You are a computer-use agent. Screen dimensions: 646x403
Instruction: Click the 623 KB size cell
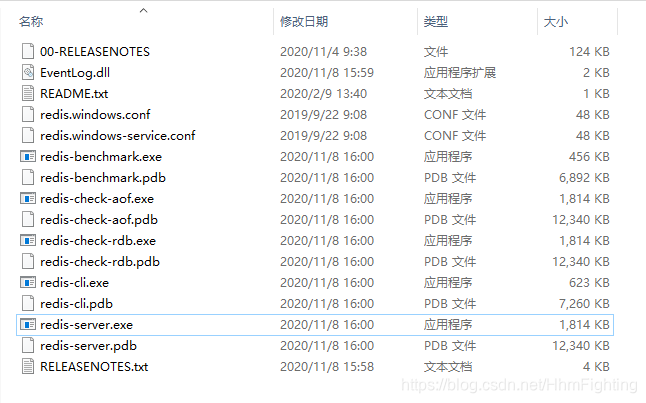click(589, 283)
